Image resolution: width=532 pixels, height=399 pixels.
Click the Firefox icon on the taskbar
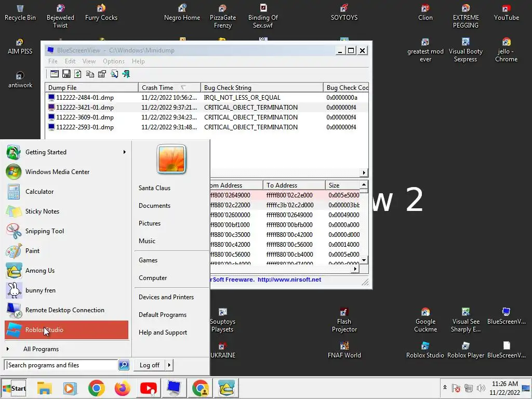(x=123, y=388)
